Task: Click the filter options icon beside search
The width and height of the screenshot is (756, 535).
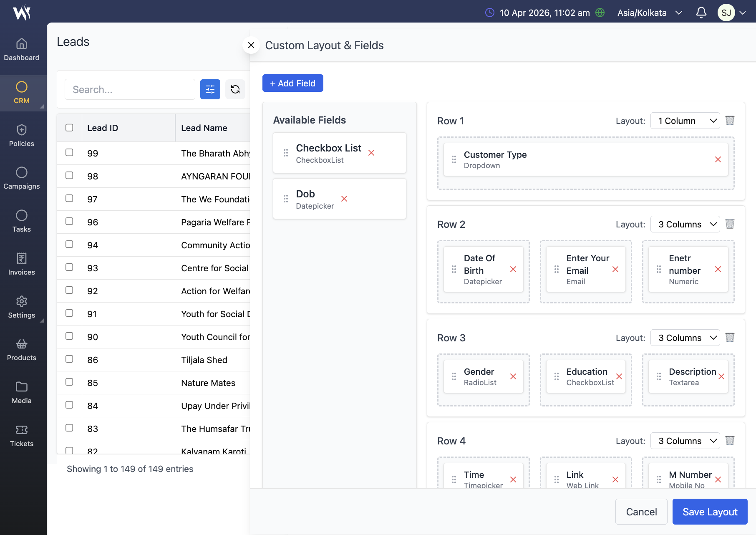Action: coord(210,89)
